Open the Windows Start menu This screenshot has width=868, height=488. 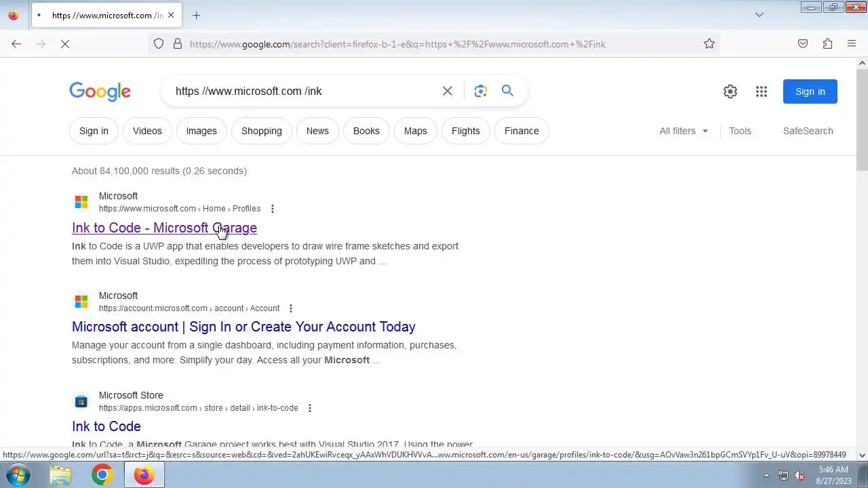pos(17,475)
